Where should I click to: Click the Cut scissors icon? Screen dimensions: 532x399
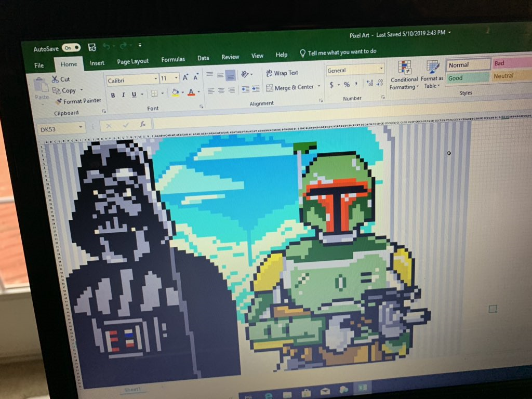55,79
